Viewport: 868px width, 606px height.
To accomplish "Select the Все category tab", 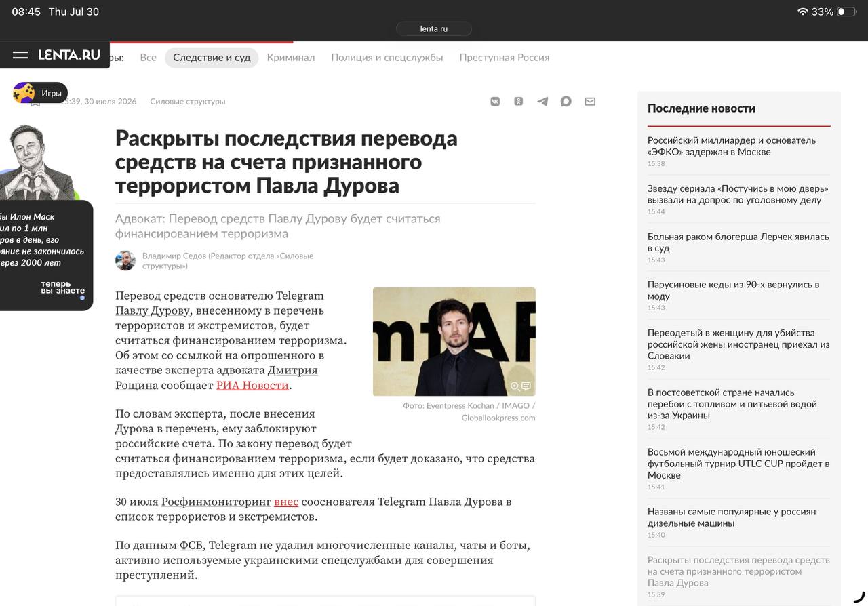I will tap(148, 58).
